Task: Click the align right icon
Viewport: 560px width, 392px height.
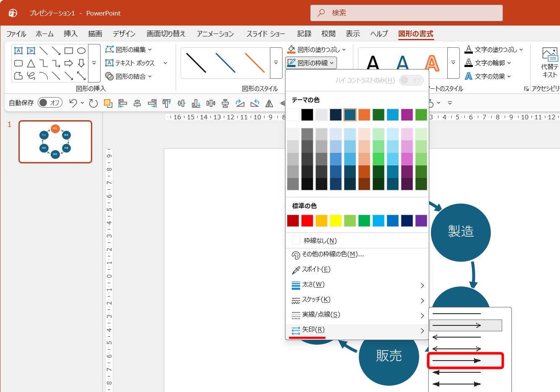Action: [x=152, y=103]
